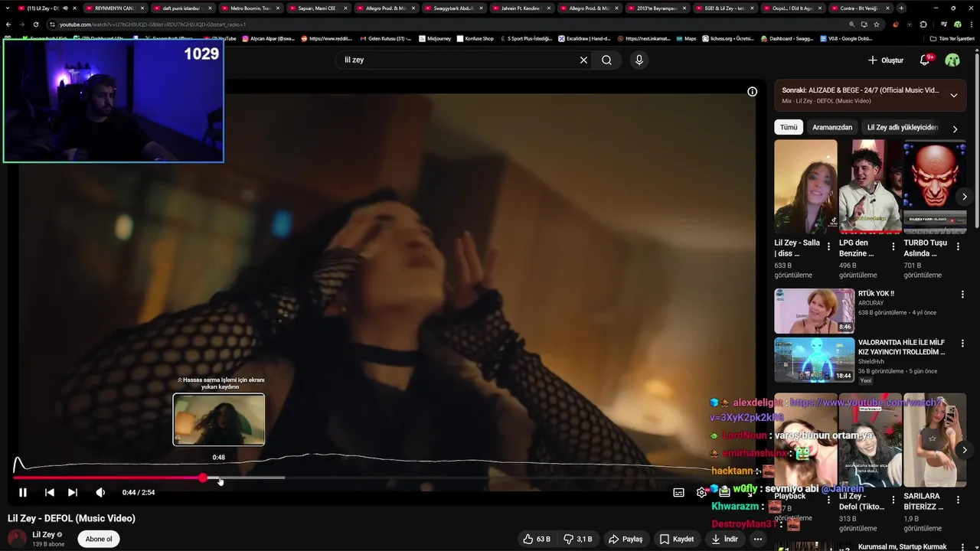The width and height of the screenshot is (980, 551).
Task: Open options for 'LPG den Benzine' short
Action: [x=893, y=246]
